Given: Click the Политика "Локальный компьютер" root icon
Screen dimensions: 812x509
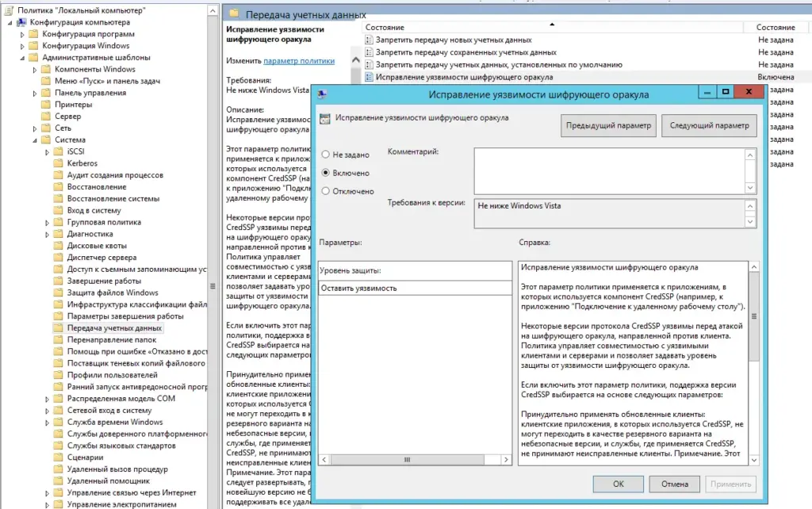Looking at the screenshot, I should 8,10.
